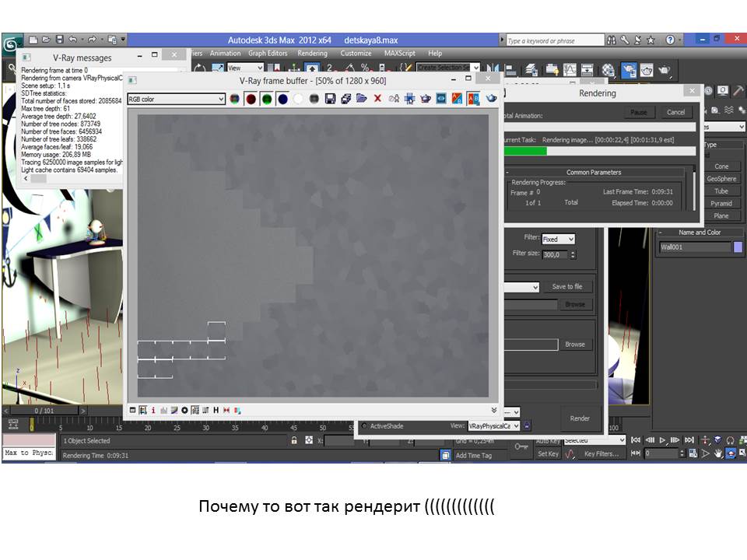
Task: Click the help question mark icon
Action: click(670, 40)
